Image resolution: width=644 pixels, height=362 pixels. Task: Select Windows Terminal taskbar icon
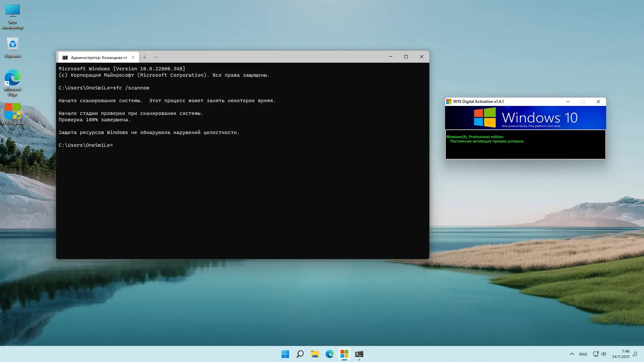tap(359, 354)
